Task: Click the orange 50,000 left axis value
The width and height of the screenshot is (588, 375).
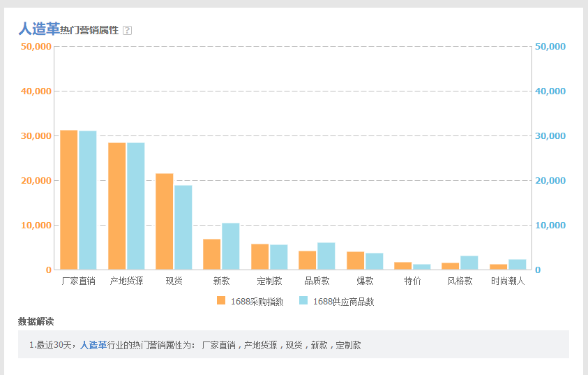Action: tap(36, 47)
